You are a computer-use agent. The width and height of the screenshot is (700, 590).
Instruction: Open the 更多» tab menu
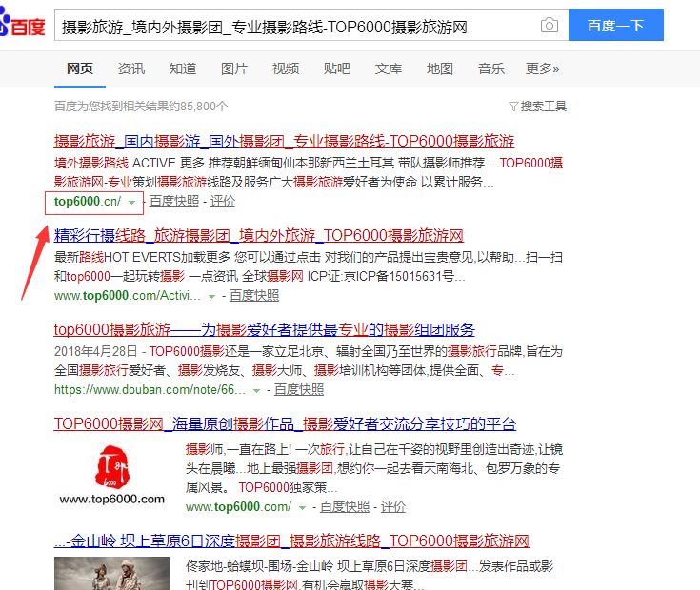(x=542, y=69)
